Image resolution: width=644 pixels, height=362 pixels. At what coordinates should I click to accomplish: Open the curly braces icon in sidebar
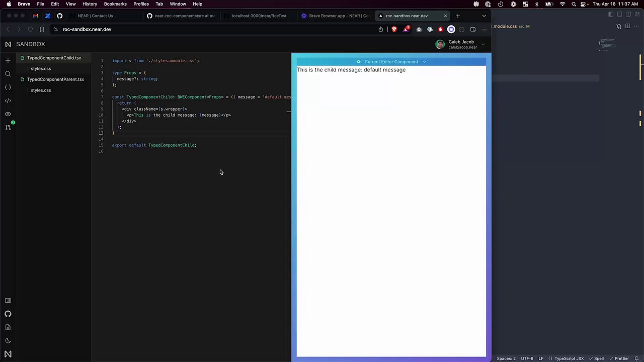8,87
